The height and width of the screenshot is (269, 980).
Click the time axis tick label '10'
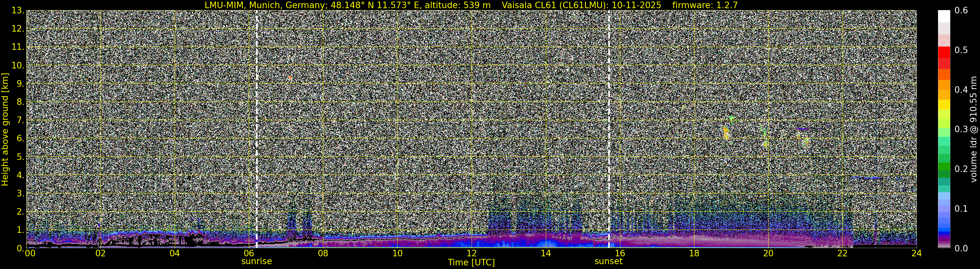click(397, 253)
